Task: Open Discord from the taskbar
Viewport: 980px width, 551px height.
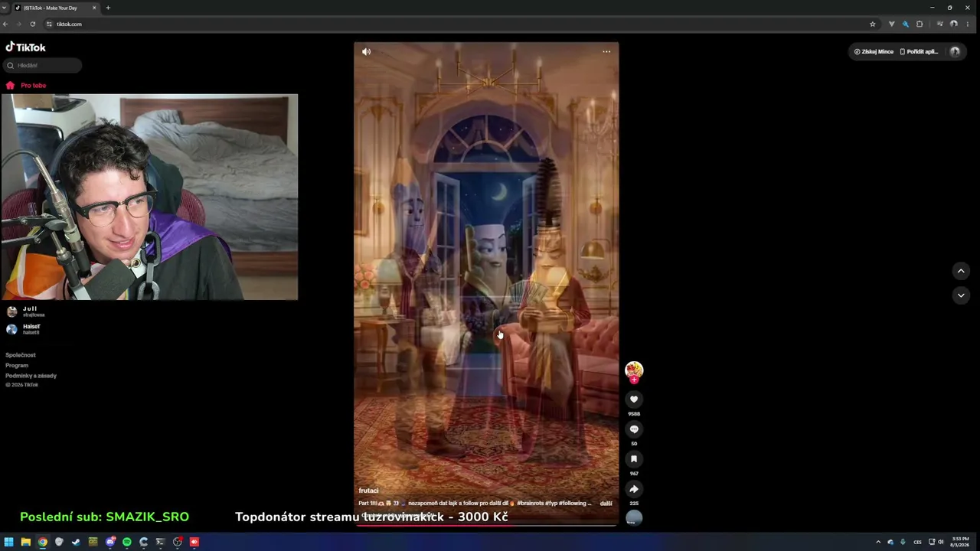Action: click(110, 542)
